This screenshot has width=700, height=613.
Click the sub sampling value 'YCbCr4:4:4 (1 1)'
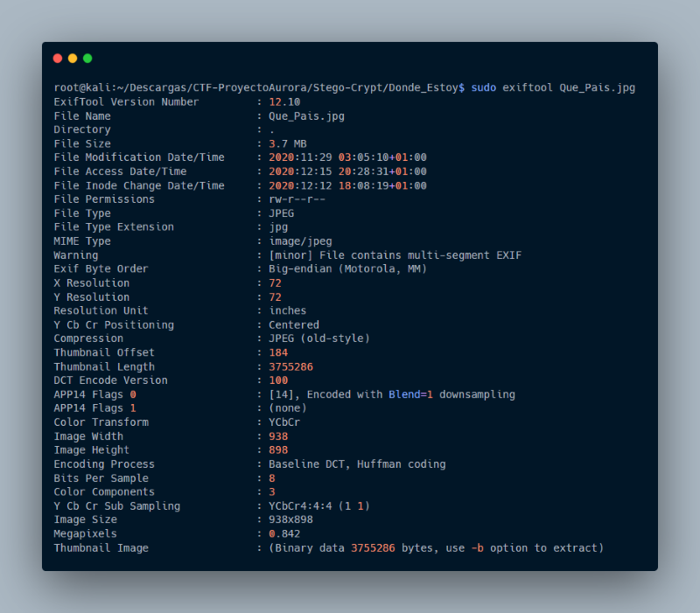(x=319, y=506)
